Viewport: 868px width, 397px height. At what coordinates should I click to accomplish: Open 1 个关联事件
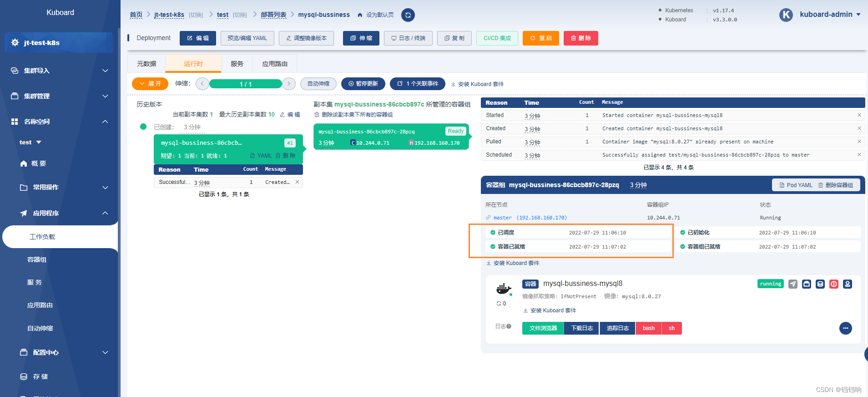[418, 84]
